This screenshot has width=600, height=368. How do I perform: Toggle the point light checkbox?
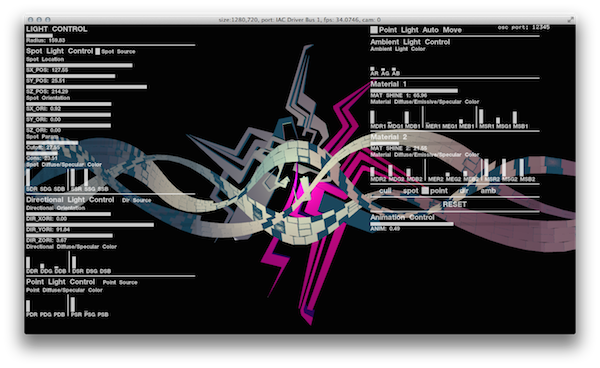coord(425,191)
